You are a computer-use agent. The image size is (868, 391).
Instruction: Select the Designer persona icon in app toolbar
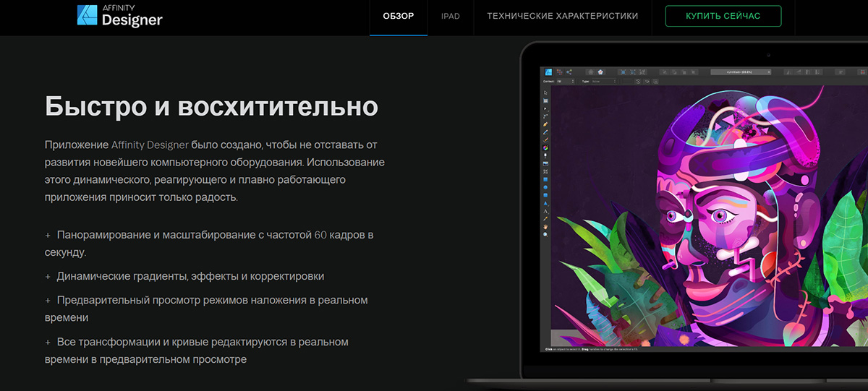coord(548,72)
